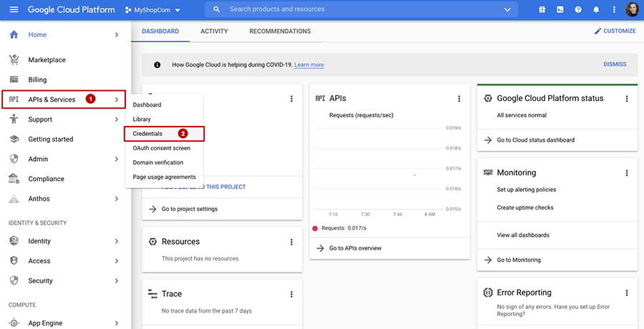Expand the Admin submenu chevron

point(117,159)
